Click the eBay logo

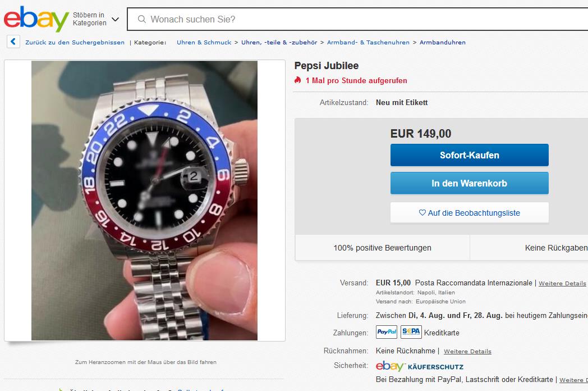coord(35,19)
